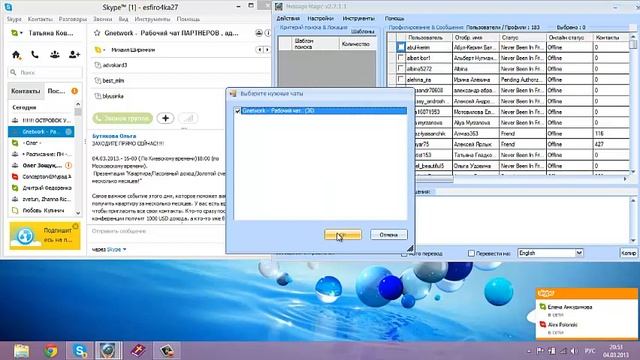640x360 pixels.
Task: Open the Настройки menu in Message Magic
Action: [320, 18]
